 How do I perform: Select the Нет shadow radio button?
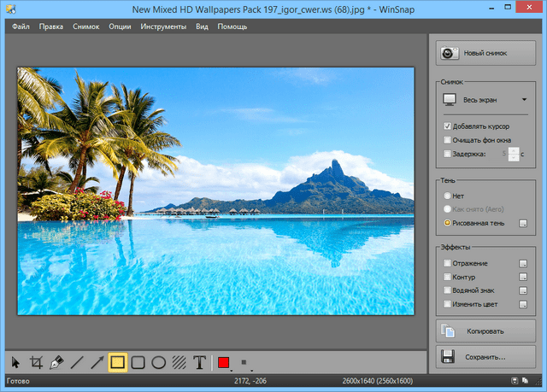click(448, 196)
